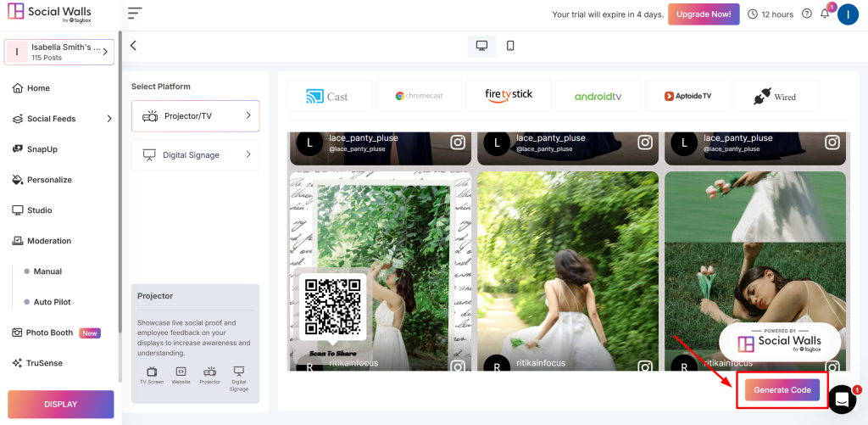Switch to desktop preview view
This screenshot has height=425, width=868.
pyautogui.click(x=481, y=46)
